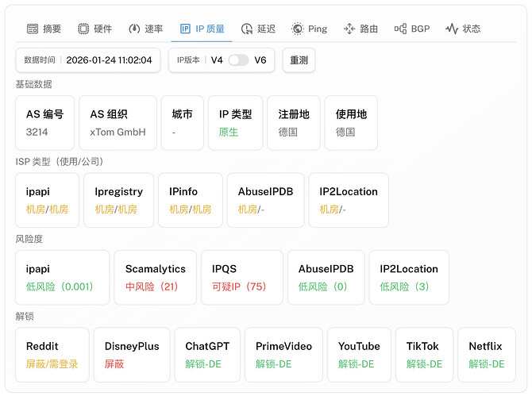This screenshot has height=396, width=532.
Task: Click the 延迟 latency clock icon
Action: [247, 29]
